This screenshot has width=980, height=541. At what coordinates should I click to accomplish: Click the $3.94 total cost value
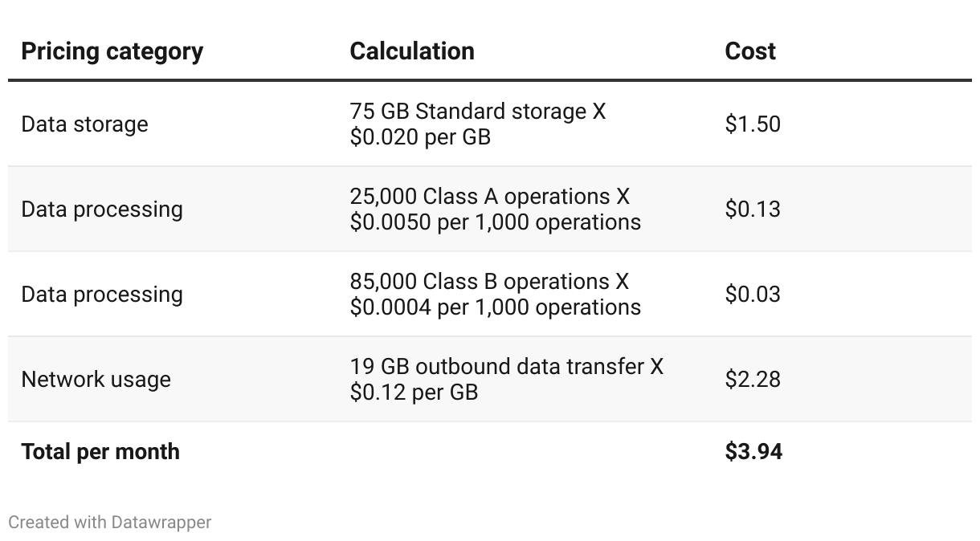pos(753,452)
